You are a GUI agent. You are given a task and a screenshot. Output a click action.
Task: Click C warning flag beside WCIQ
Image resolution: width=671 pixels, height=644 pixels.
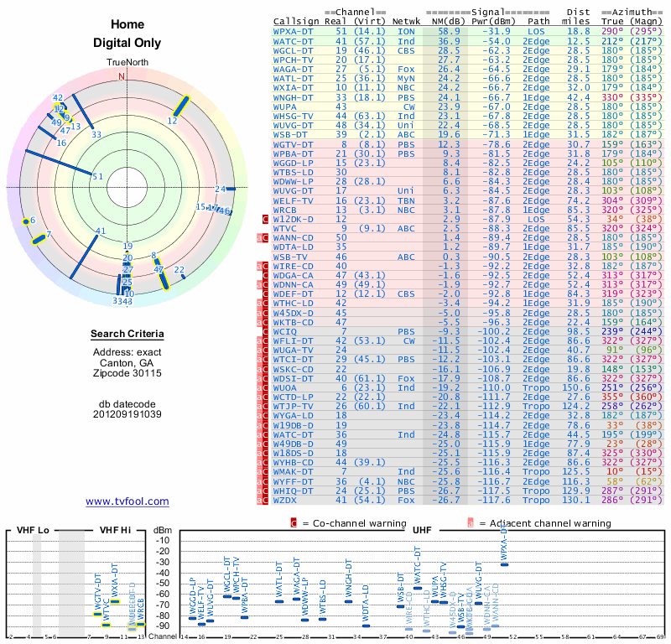point(265,331)
